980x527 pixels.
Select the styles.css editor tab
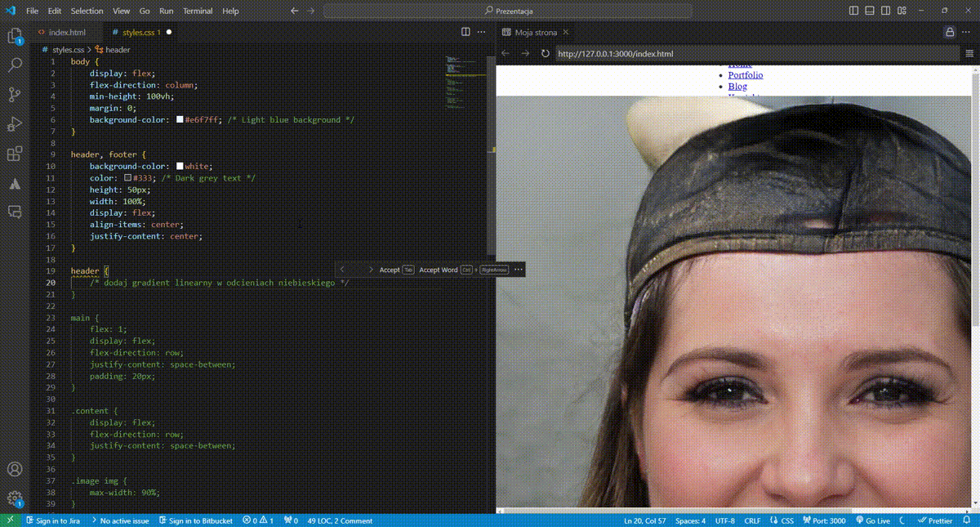(x=141, y=32)
